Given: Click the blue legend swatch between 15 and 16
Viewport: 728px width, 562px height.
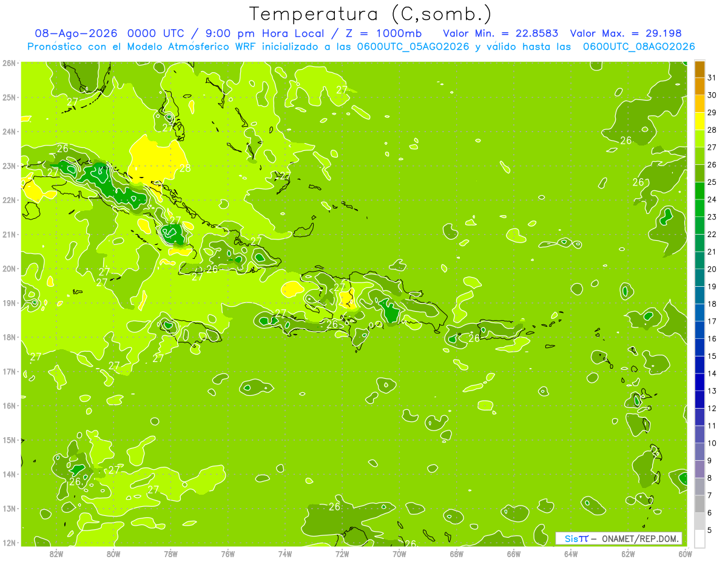Looking at the screenshot, I should [699, 347].
